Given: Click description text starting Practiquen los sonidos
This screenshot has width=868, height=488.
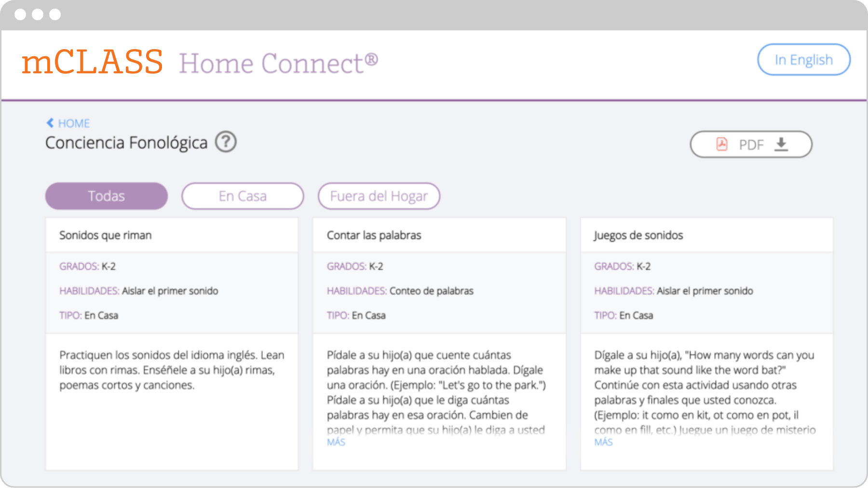Looking at the screenshot, I should point(172,370).
